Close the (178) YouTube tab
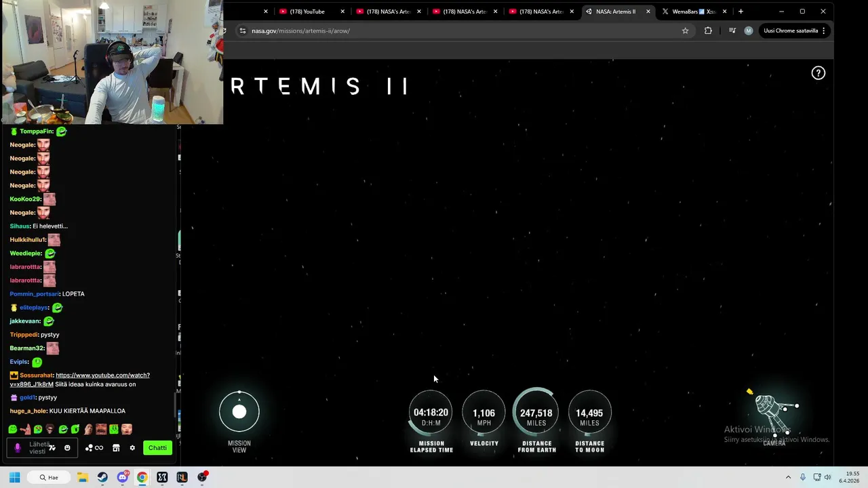868x488 pixels. coord(342,12)
